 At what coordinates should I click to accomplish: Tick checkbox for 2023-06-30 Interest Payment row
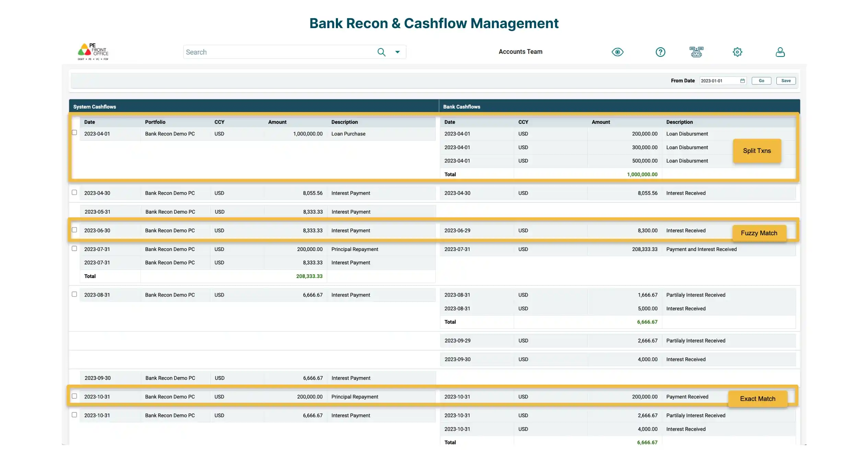pos(74,230)
